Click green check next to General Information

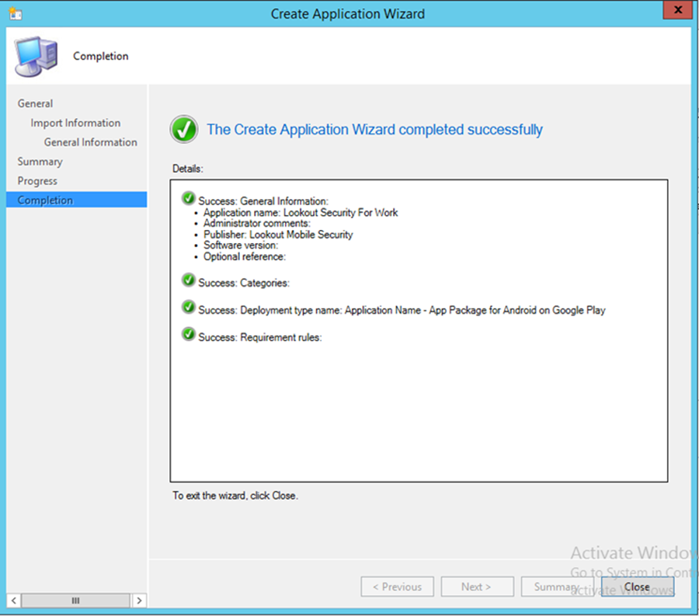pos(189,198)
